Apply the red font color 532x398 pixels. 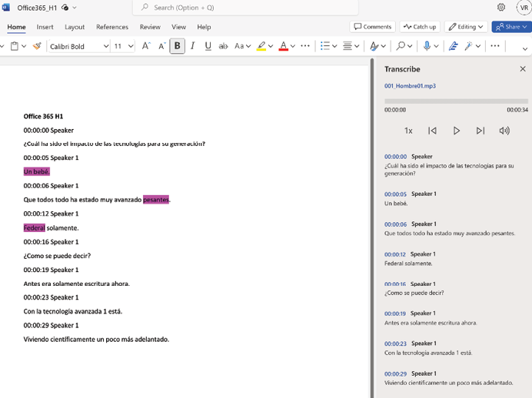(x=284, y=46)
